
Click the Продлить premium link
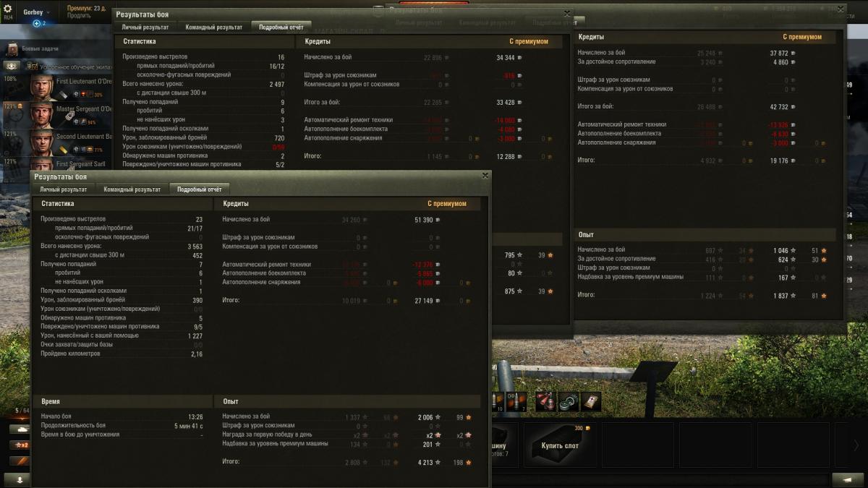coord(78,16)
